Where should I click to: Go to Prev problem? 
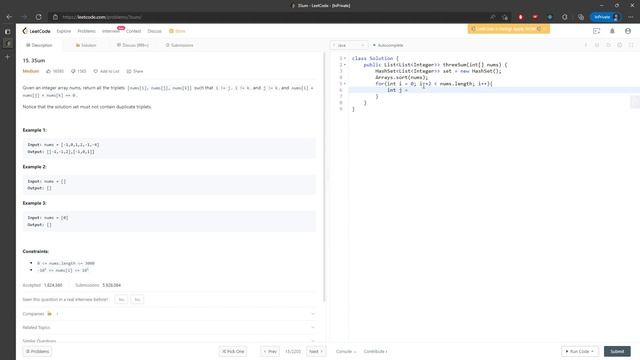pos(270,351)
